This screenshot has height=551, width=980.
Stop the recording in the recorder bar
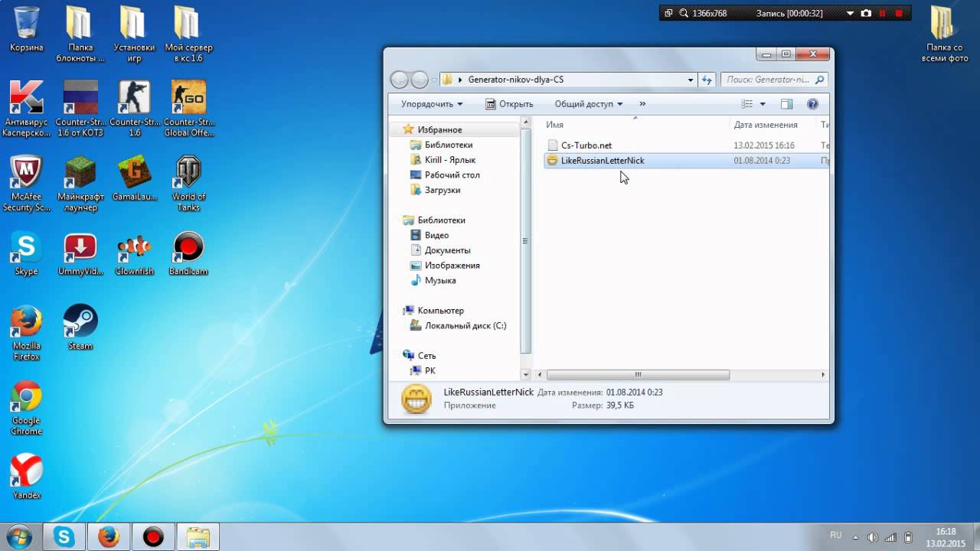899,13
